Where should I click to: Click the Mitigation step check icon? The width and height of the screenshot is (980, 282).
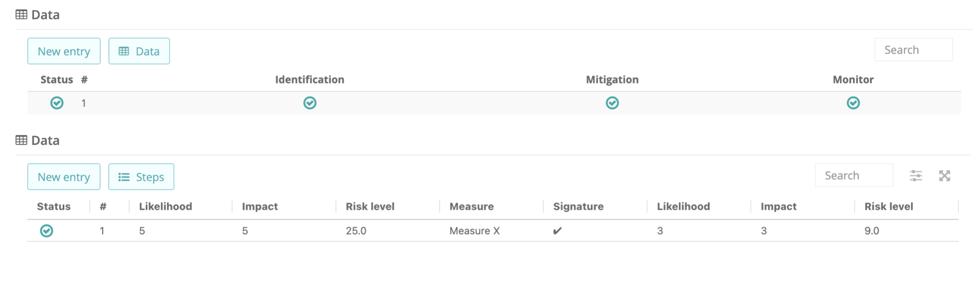pos(612,103)
